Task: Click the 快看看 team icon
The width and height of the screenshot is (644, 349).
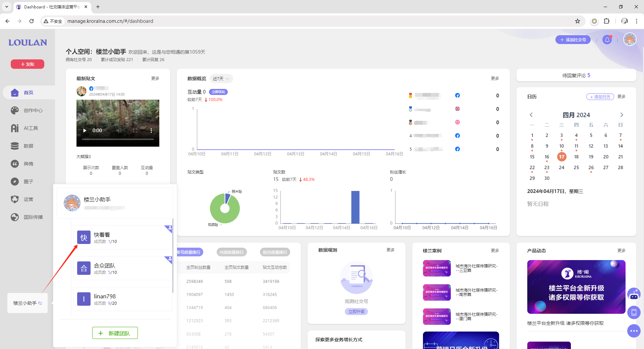Action: (x=84, y=238)
